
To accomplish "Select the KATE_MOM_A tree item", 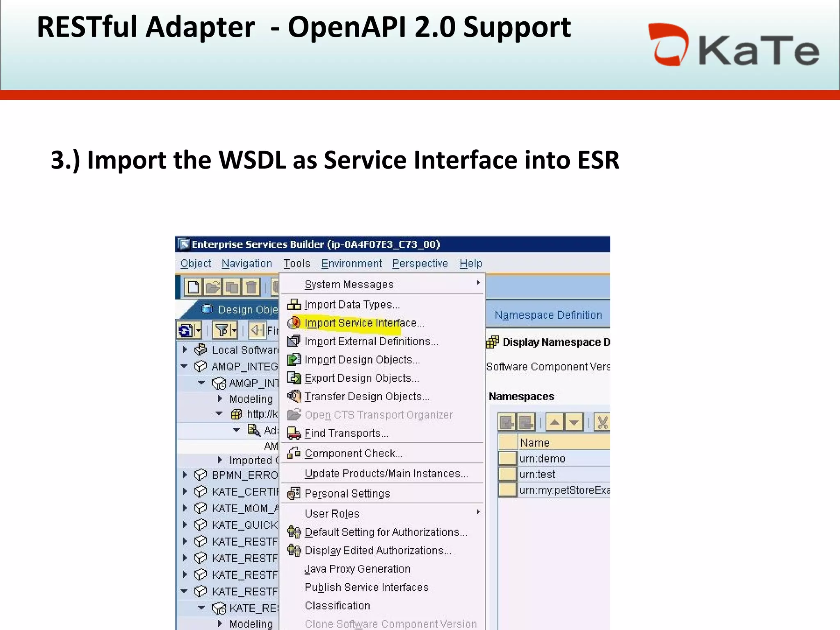I will 245,508.
